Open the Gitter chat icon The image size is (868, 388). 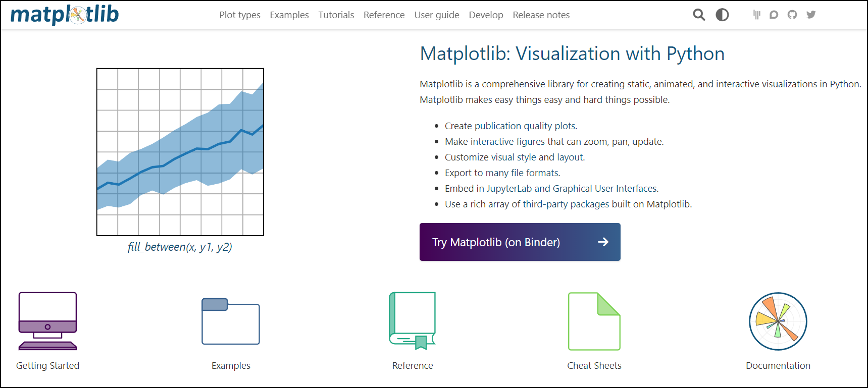pyautogui.click(x=756, y=15)
